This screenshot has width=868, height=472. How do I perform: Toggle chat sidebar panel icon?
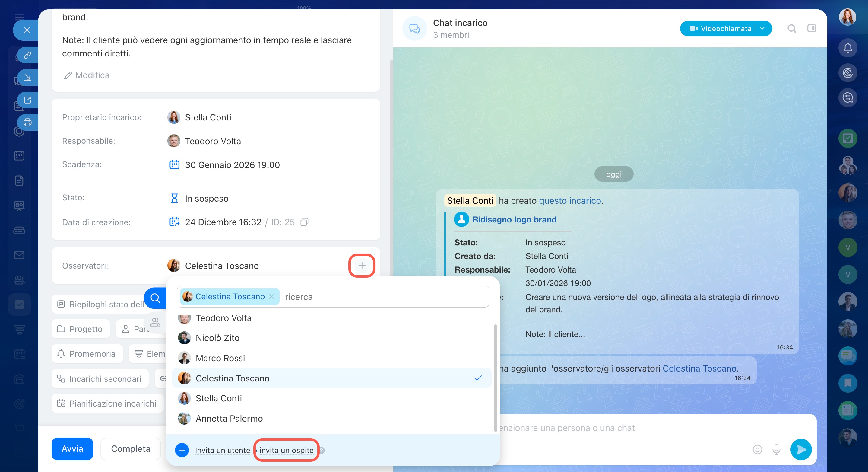point(811,29)
